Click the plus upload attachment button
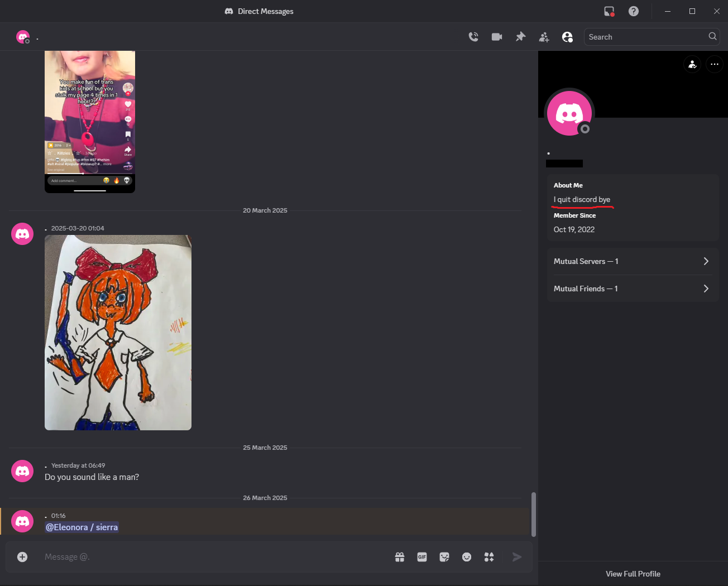728x586 pixels. (x=22, y=557)
